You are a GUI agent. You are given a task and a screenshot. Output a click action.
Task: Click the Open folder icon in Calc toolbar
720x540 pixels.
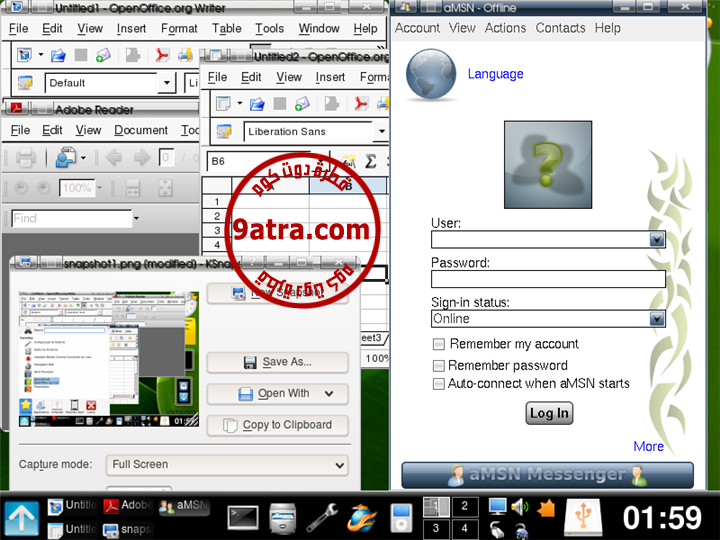[257, 104]
